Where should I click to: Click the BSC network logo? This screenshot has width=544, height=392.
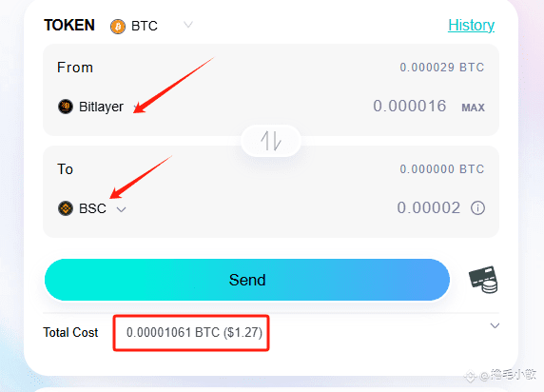[x=66, y=208]
